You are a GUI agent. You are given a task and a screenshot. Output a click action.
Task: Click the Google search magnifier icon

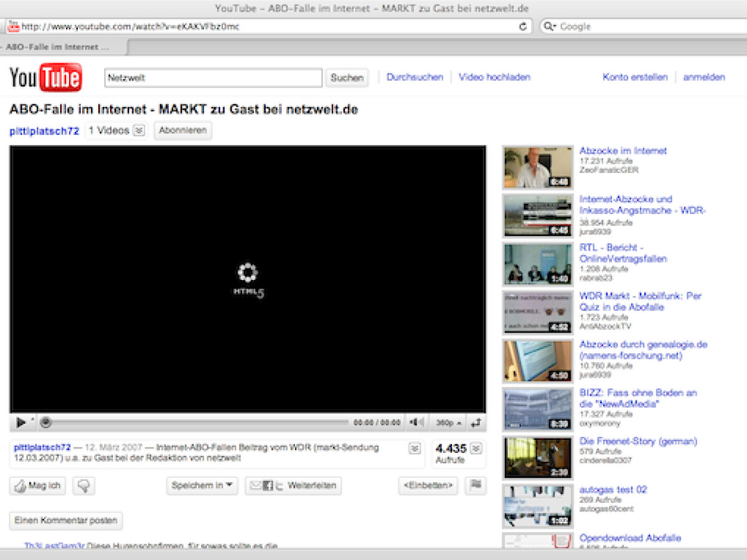(x=549, y=26)
